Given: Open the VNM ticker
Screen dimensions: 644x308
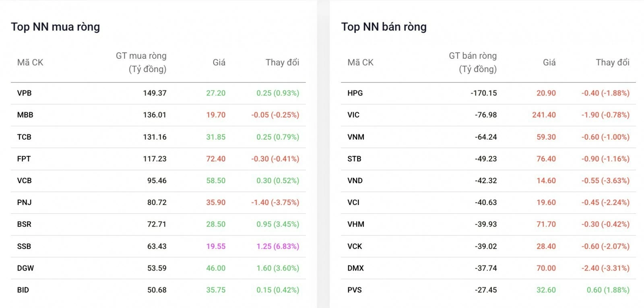Looking at the screenshot, I should [x=356, y=137].
